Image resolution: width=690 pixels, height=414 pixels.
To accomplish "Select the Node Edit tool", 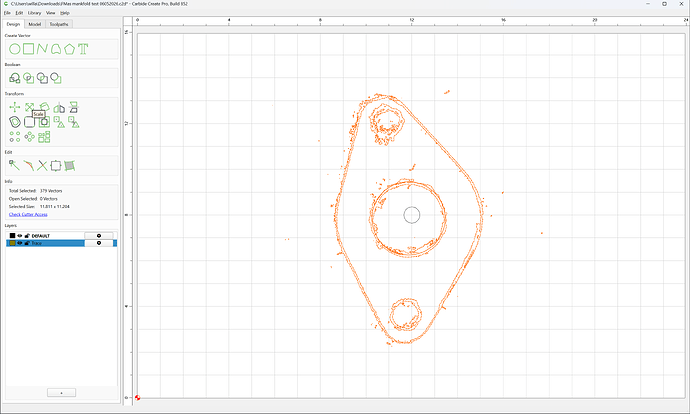I will pos(14,165).
